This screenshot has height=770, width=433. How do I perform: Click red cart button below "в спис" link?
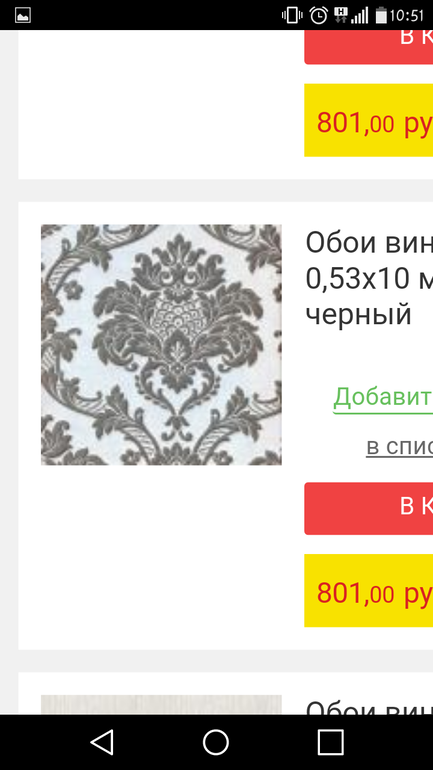click(369, 508)
